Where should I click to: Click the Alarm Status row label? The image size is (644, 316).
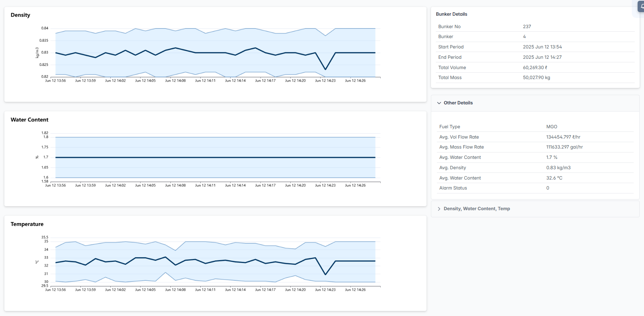(453, 188)
